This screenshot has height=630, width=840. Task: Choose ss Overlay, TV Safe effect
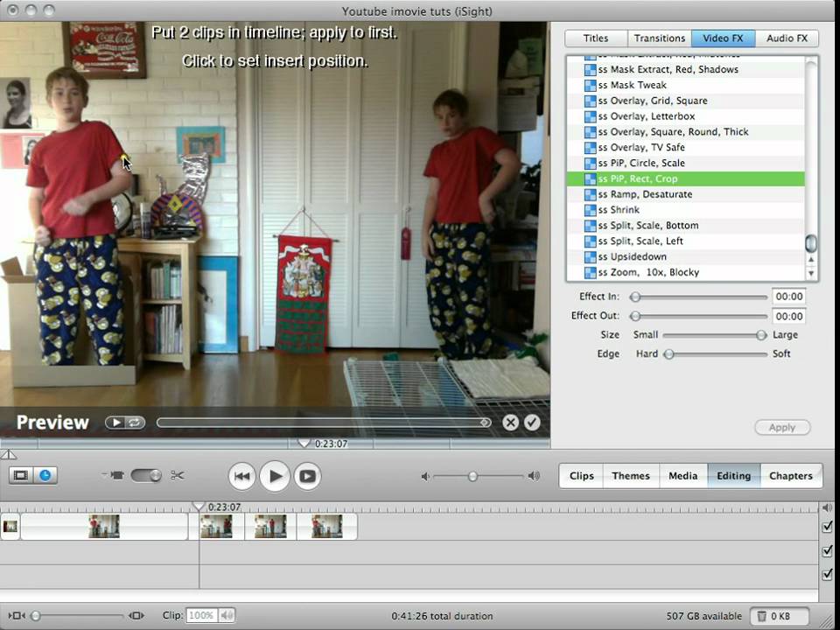coord(686,147)
